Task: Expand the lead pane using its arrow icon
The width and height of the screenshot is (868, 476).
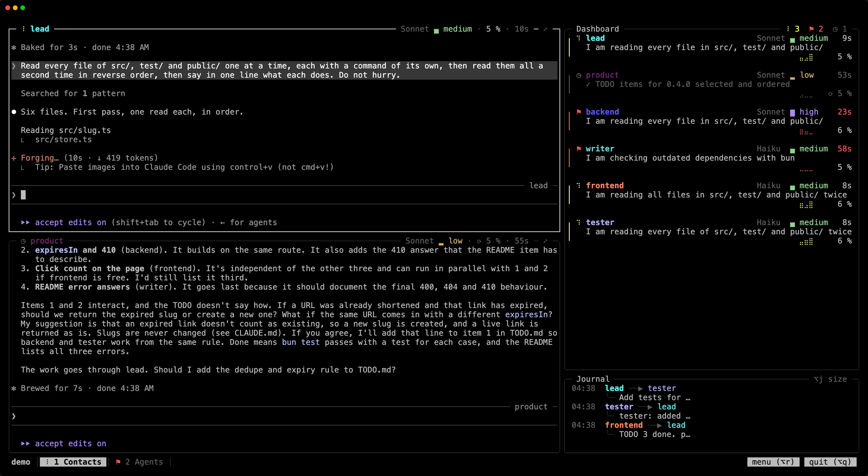Action: [x=546, y=29]
